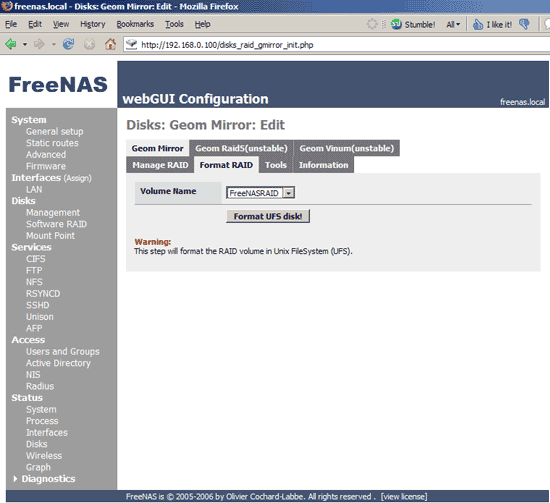Open the Help menu

coord(202,24)
